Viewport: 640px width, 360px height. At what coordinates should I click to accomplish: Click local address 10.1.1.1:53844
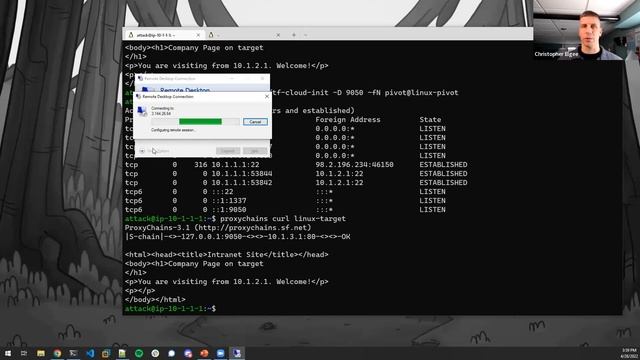(242, 173)
